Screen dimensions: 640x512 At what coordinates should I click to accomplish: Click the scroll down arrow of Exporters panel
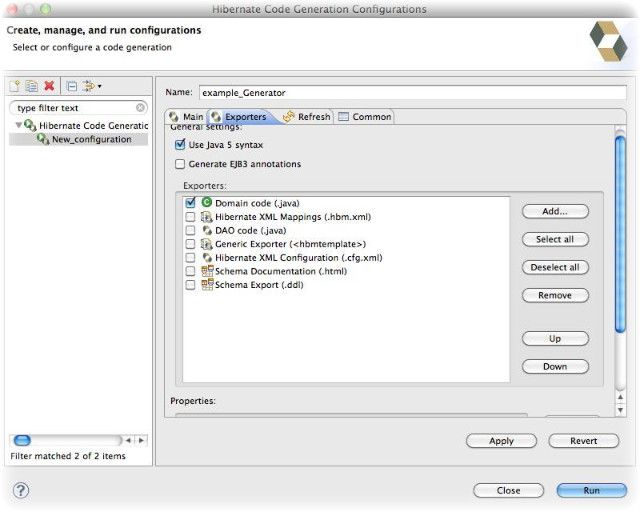click(620, 410)
